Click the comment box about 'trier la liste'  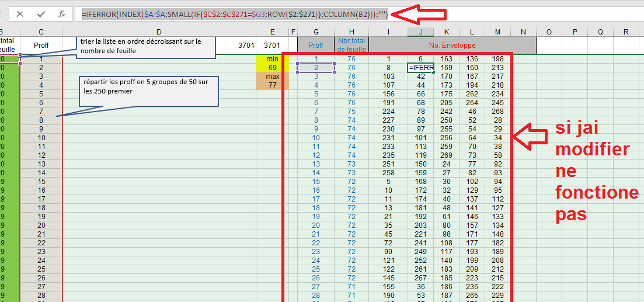click(x=141, y=46)
